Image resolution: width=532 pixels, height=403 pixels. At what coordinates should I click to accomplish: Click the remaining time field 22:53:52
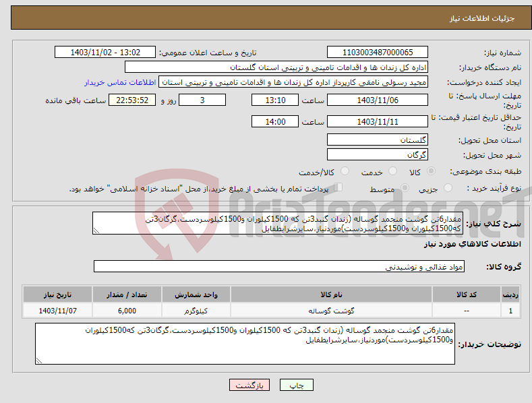(132, 100)
